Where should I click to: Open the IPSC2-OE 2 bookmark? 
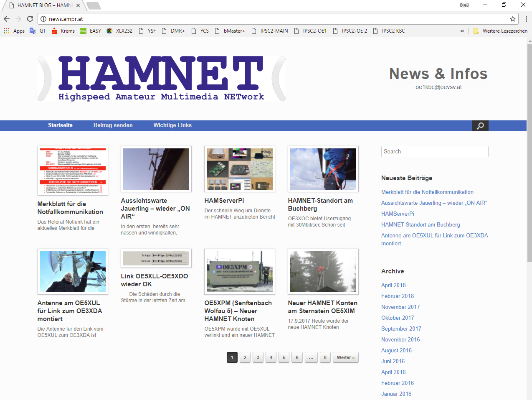pyautogui.click(x=350, y=31)
